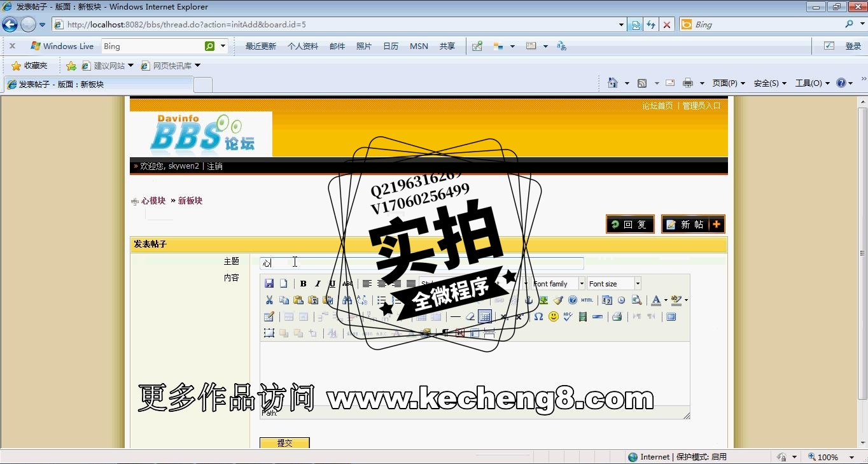Toggle strikethrough formatting in the editor

tap(347, 284)
